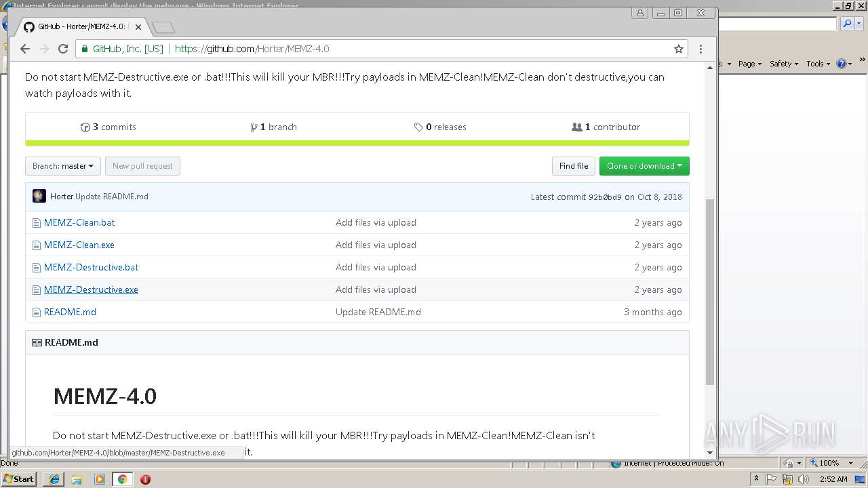
Task: Click the forward navigation arrow
Action: click(x=44, y=49)
